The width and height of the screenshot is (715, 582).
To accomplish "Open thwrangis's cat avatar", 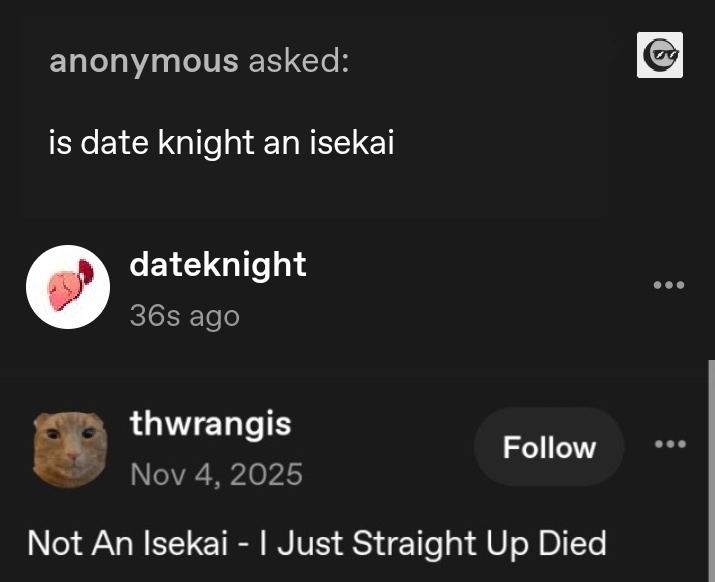I will (68, 448).
